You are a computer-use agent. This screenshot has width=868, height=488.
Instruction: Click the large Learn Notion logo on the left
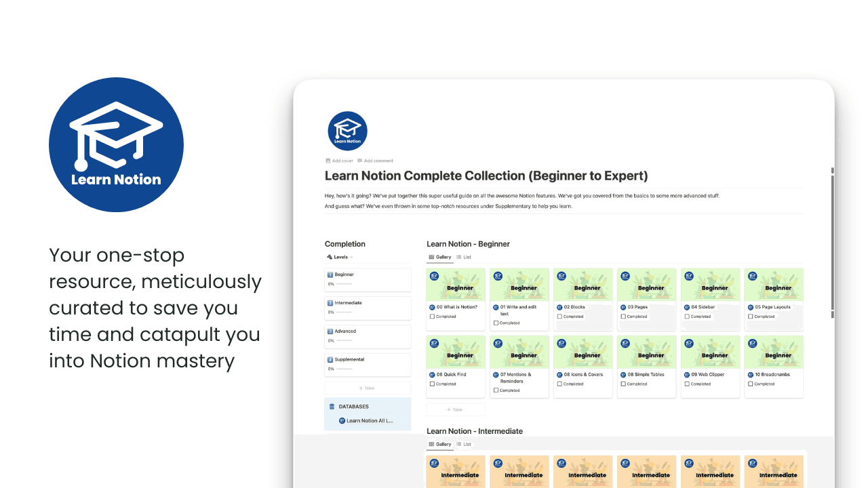click(116, 144)
